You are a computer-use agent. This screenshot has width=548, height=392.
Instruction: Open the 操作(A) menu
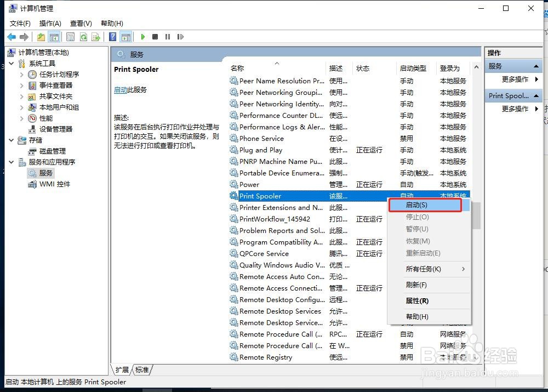[50, 24]
